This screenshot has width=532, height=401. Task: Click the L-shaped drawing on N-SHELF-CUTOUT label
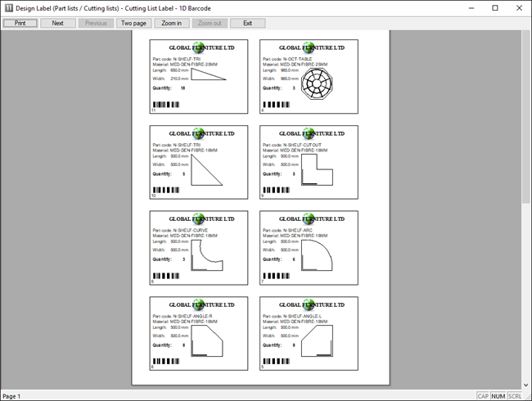pos(315,168)
